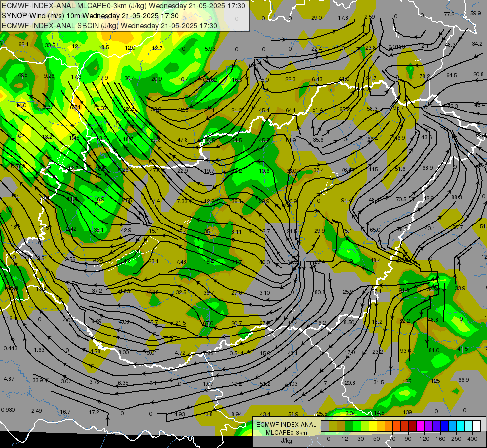487x448 pixels.
Task: Click the dark green legend swatch above 12
Action: (349, 426)
